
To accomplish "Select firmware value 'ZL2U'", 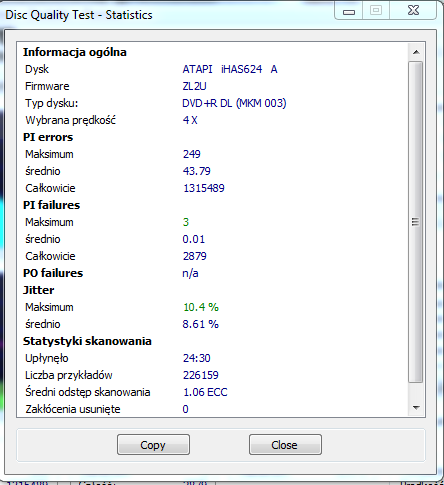I will click(194, 86).
